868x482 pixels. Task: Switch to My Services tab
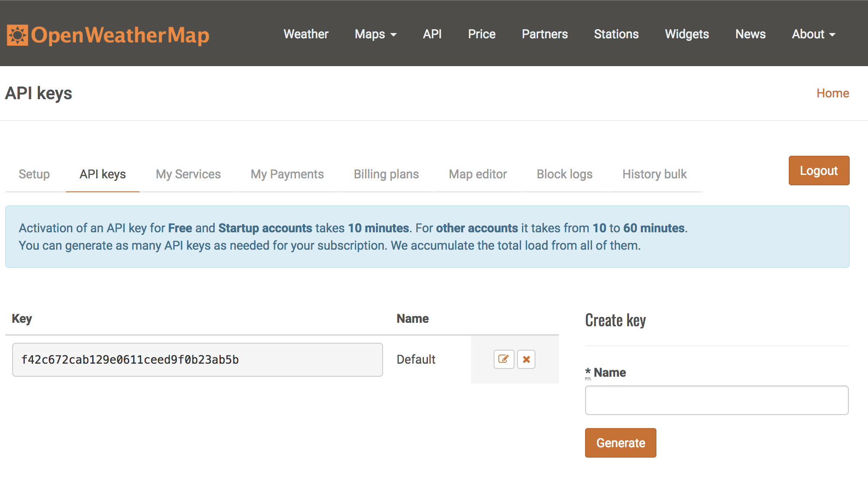188,174
